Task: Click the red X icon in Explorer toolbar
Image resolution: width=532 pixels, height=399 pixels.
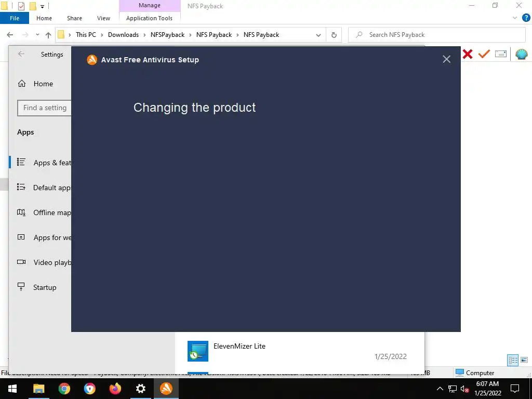Action: (x=468, y=54)
